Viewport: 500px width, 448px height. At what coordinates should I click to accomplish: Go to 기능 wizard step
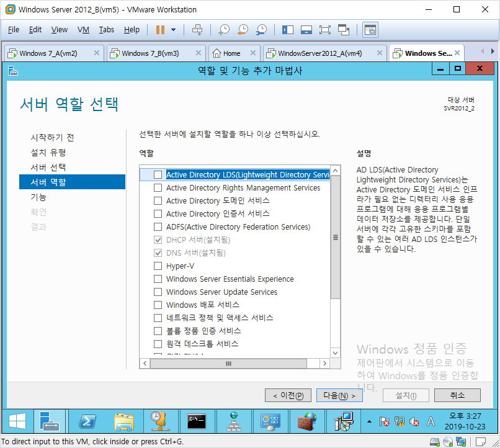(x=38, y=197)
